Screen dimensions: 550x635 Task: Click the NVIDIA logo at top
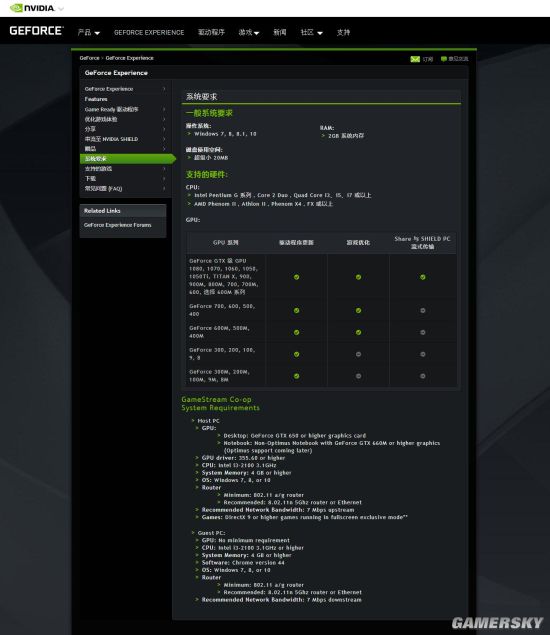32,8
